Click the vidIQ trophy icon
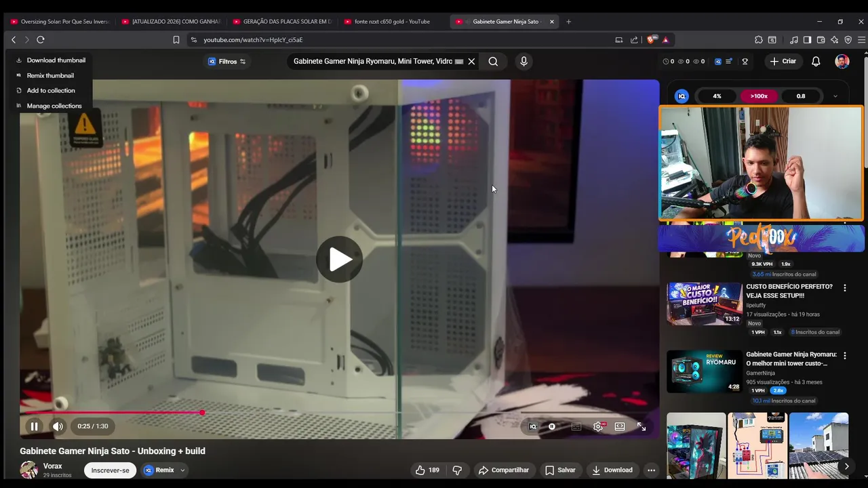This screenshot has height=488, width=868. 745,61
